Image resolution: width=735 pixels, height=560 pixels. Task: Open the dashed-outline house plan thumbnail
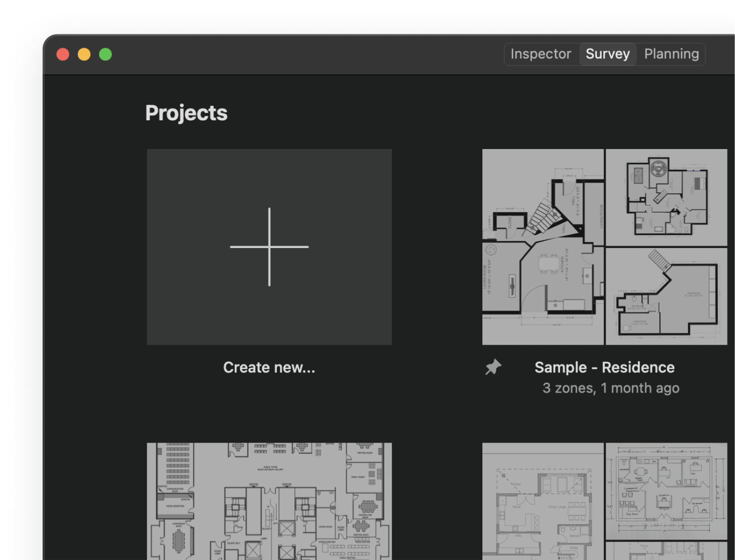point(543,501)
